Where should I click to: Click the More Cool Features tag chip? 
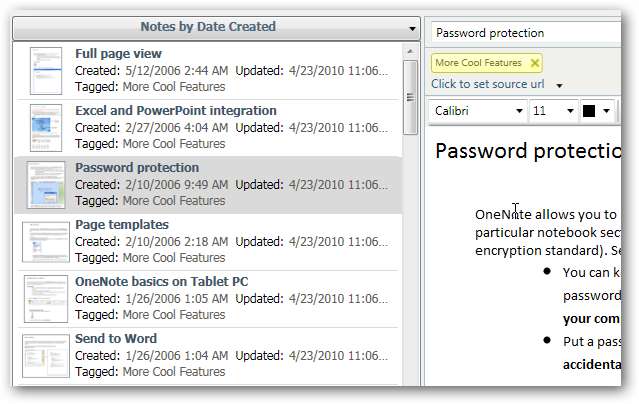pyautogui.click(x=478, y=63)
